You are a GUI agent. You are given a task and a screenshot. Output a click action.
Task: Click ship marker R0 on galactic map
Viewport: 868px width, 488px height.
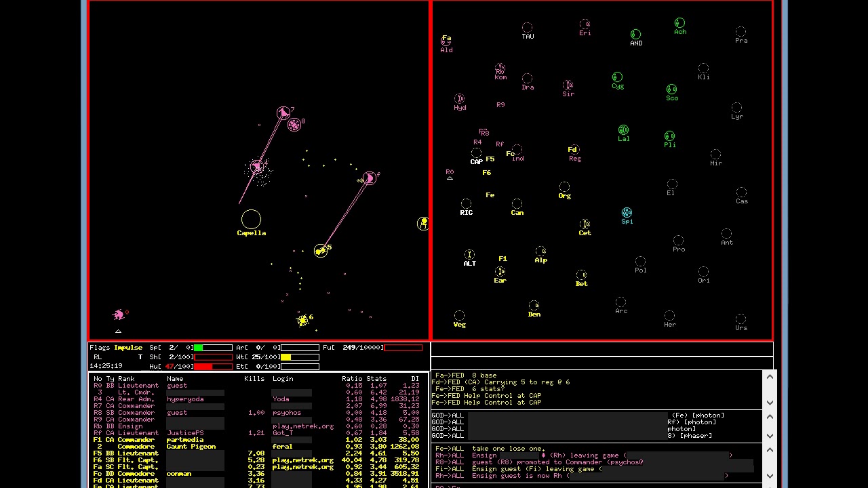click(450, 172)
